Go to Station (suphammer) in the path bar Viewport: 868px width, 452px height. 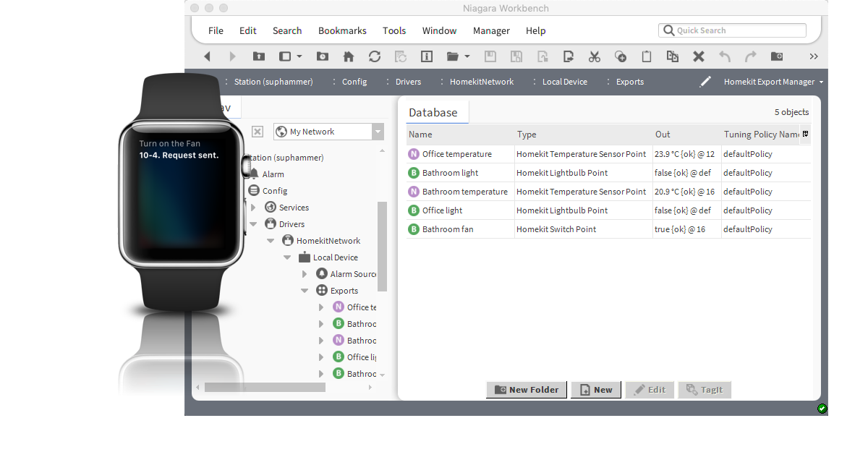(273, 82)
